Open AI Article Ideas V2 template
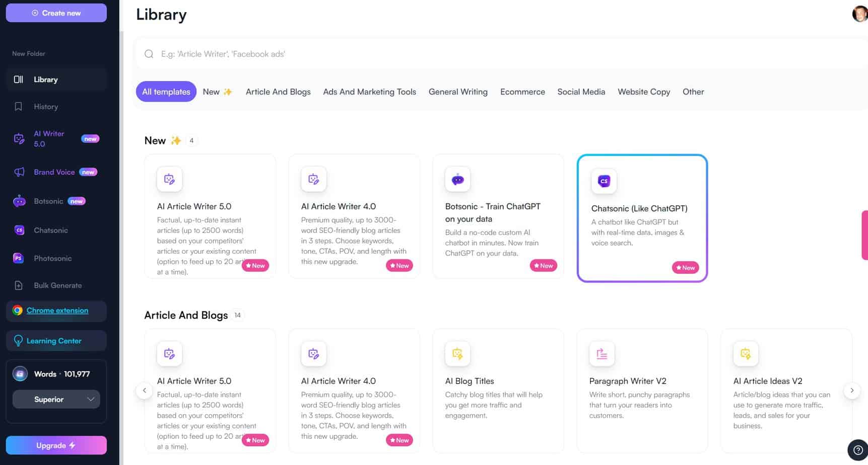868x465 pixels. coord(786,391)
